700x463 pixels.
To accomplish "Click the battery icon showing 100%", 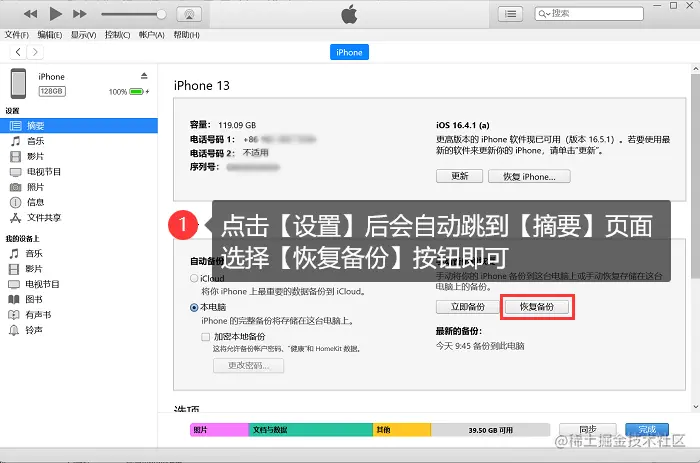I will (136, 92).
